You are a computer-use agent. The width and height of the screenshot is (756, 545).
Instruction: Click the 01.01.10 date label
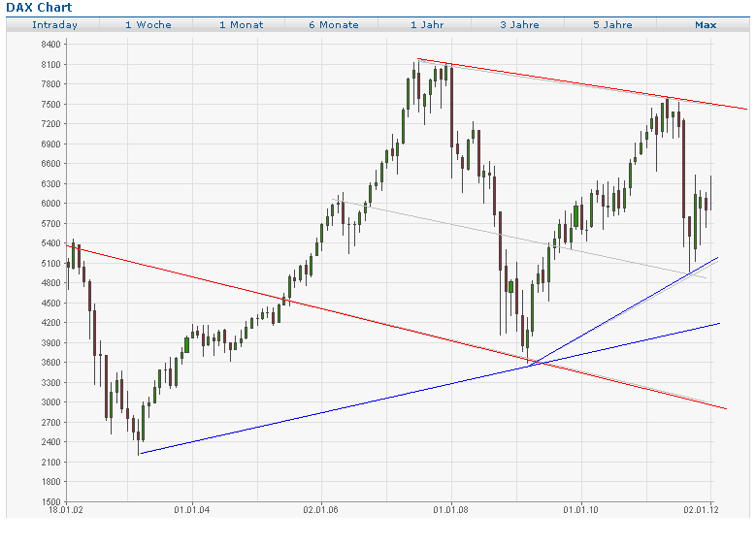[580, 510]
